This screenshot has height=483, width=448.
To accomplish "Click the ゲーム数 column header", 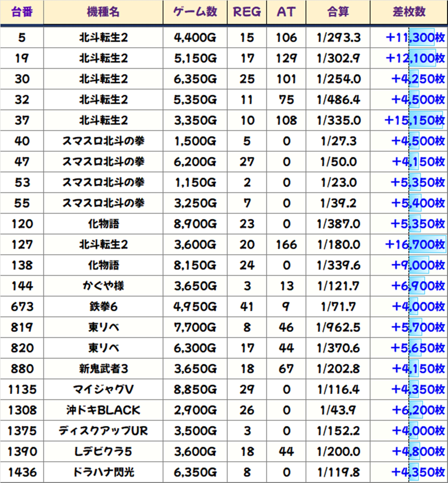I will 195,12.
